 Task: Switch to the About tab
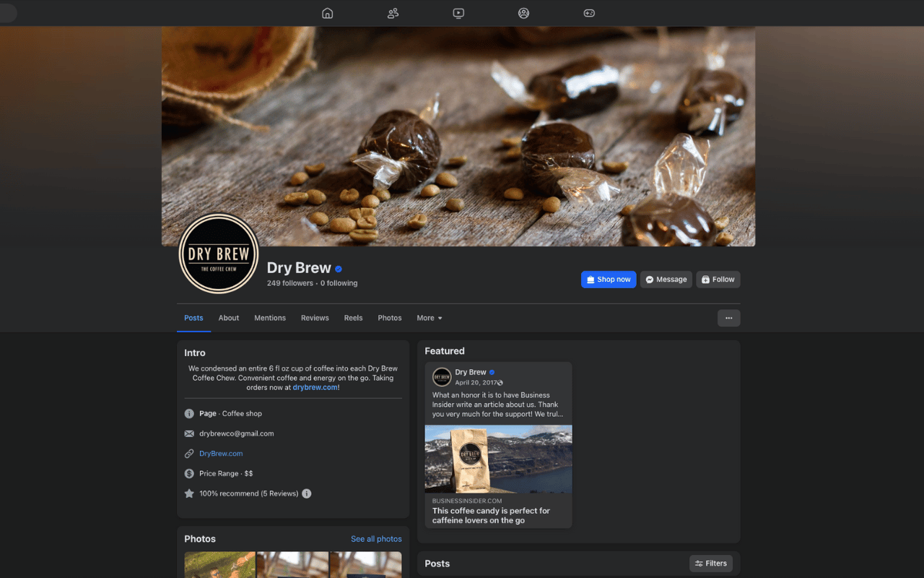[x=229, y=318]
